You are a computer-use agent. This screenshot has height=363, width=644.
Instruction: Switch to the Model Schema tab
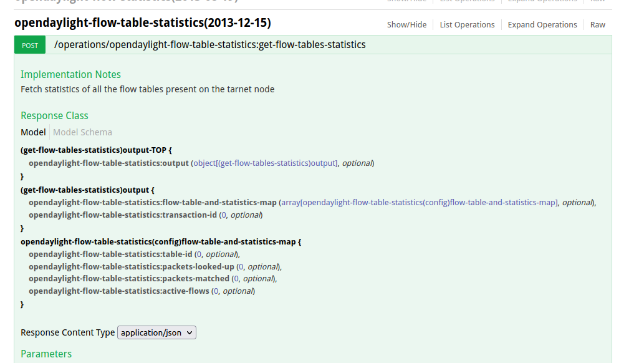[x=82, y=132]
